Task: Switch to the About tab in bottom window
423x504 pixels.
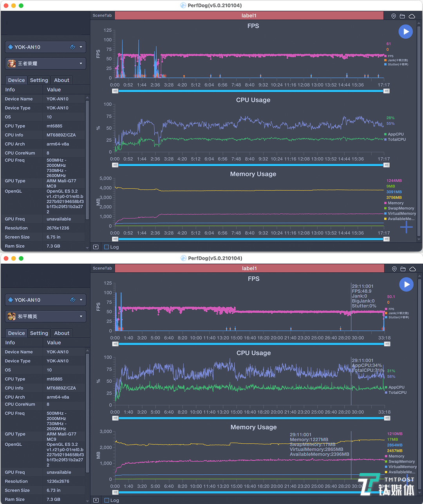Action: pos(61,333)
